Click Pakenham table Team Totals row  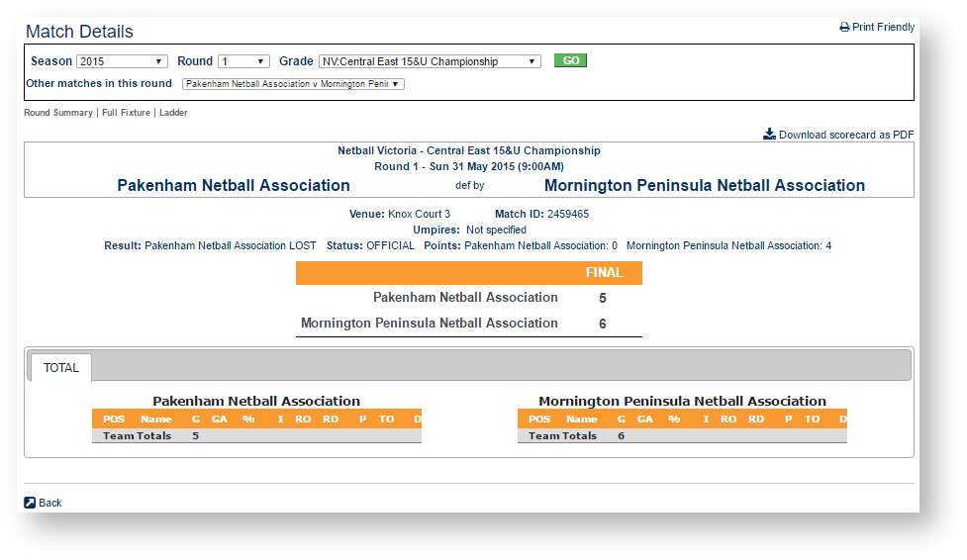[256, 435]
